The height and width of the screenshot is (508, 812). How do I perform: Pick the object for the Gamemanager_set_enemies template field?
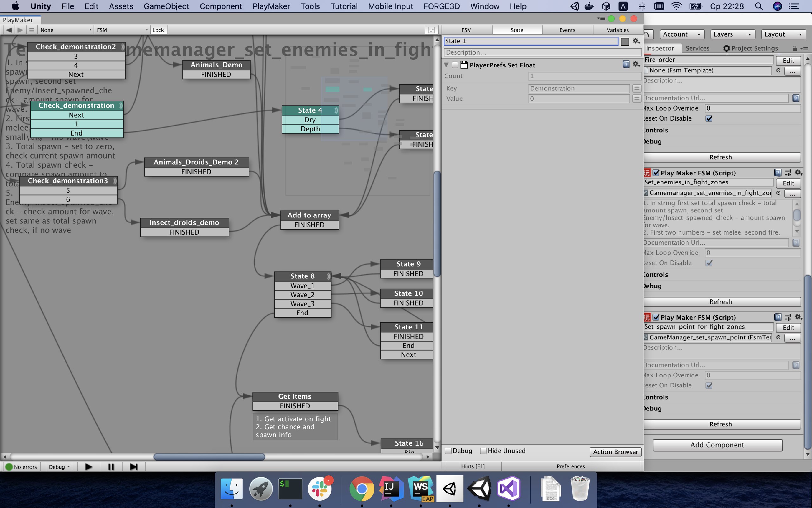778,193
